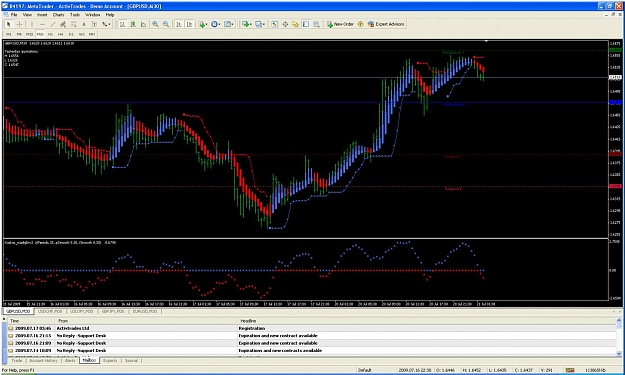The width and height of the screenshot is (625, 375).
Task: Expand the profiles dropdown arrow
Action: coord(264,24)
